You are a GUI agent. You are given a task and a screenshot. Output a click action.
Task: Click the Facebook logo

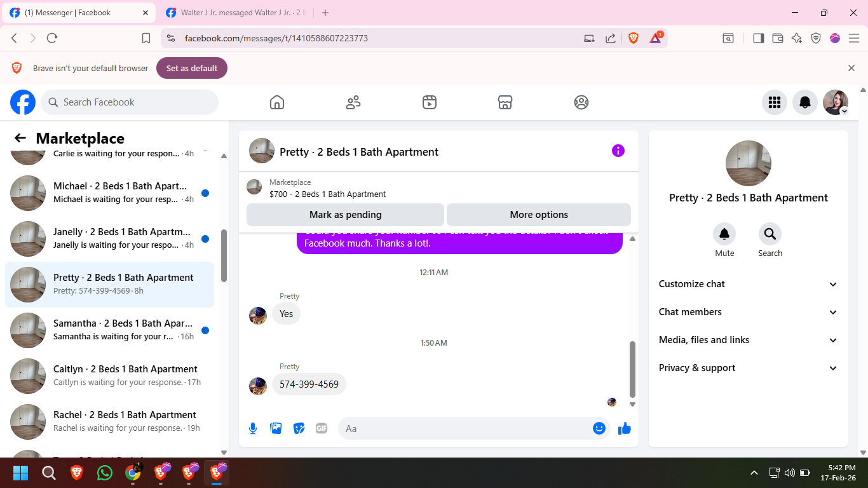23,102
